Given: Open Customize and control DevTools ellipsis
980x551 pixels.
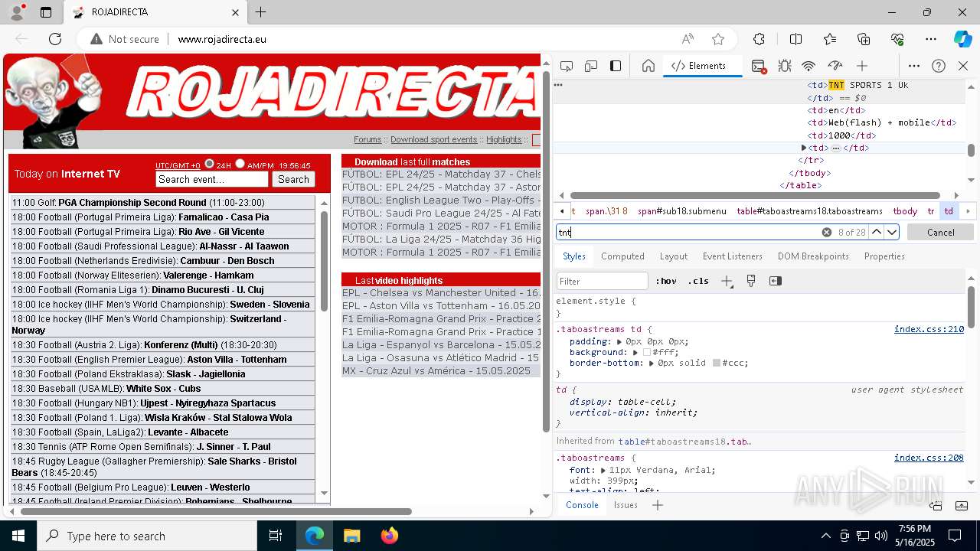Looking at the screenshot, I should click(x=914, y=66).
